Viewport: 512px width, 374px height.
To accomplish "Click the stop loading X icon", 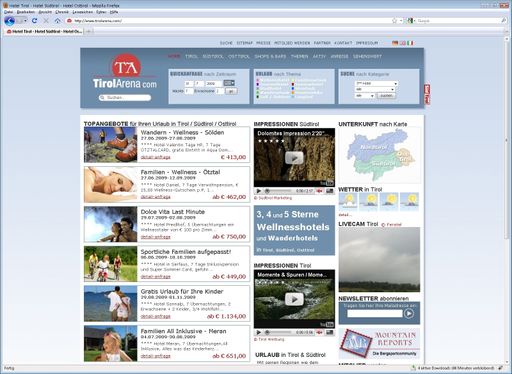I will tap(46, 21).
